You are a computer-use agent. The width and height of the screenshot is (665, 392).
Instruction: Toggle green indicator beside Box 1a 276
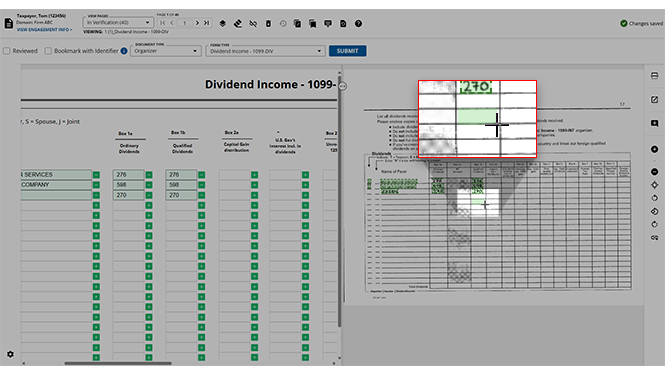(149, 175)
